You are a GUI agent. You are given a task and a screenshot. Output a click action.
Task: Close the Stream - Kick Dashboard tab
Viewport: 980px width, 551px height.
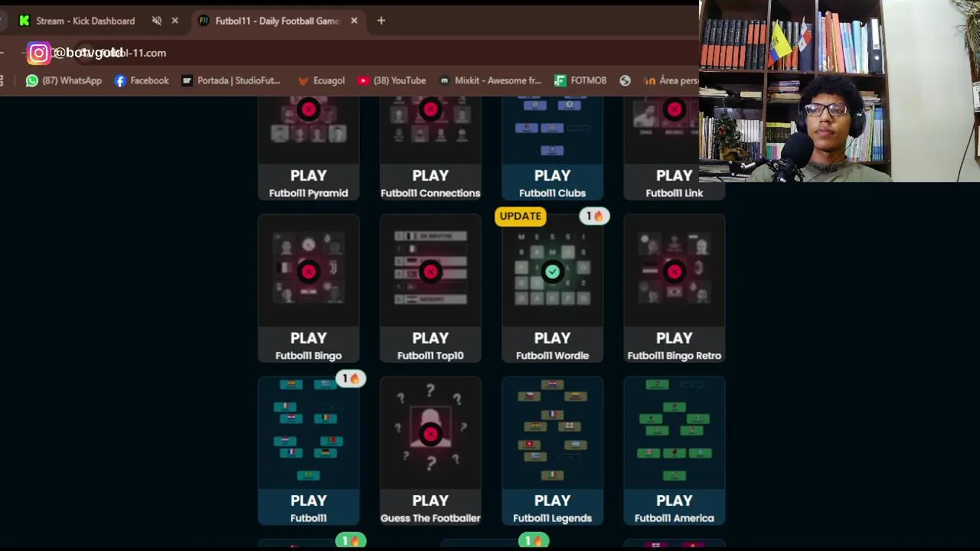[175, 21]
